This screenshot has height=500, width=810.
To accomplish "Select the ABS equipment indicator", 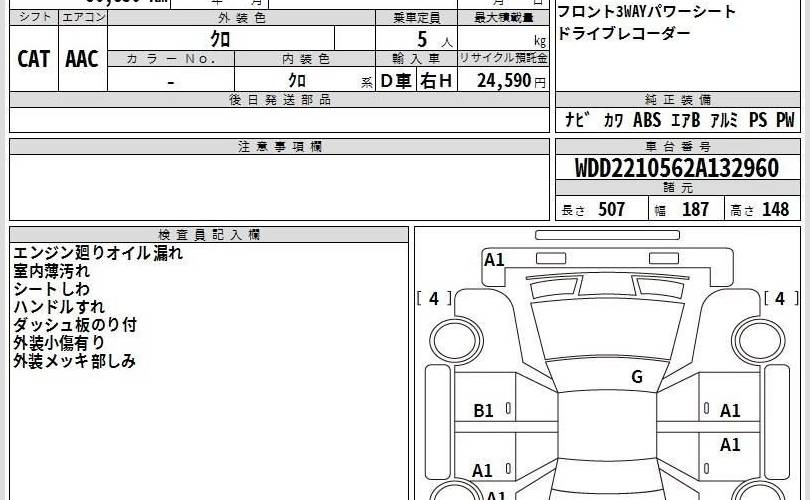I will [647, 120].
